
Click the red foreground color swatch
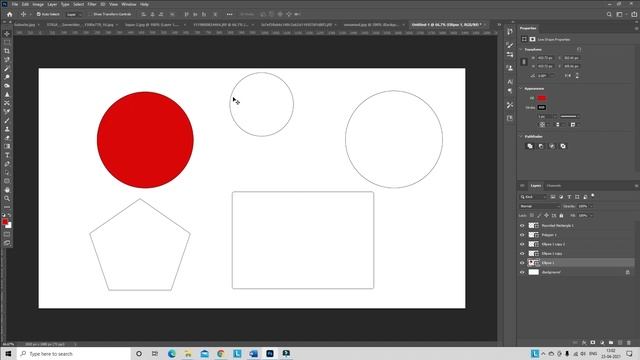click(5, 222)
